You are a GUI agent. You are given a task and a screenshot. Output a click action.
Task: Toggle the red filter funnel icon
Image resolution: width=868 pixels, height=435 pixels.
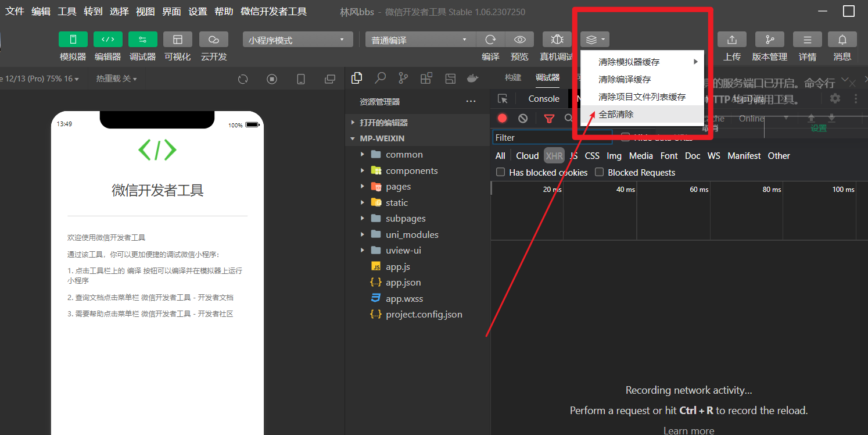[549, 119]
